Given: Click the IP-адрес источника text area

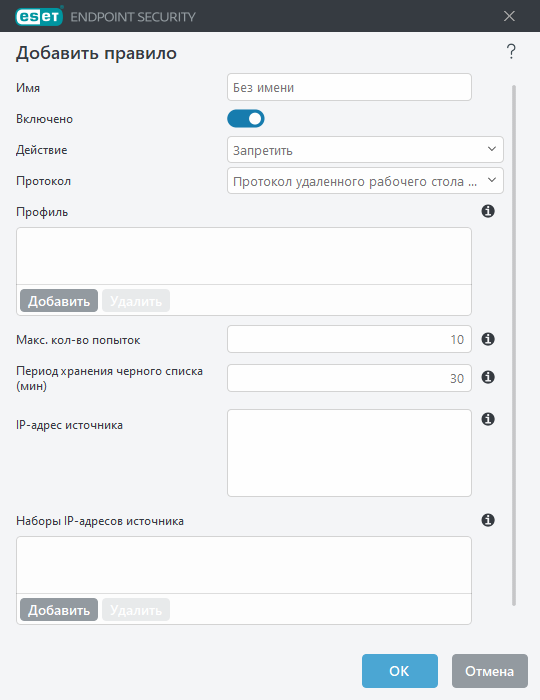Looking at the screenshot, I should click(x=349, y=453).
